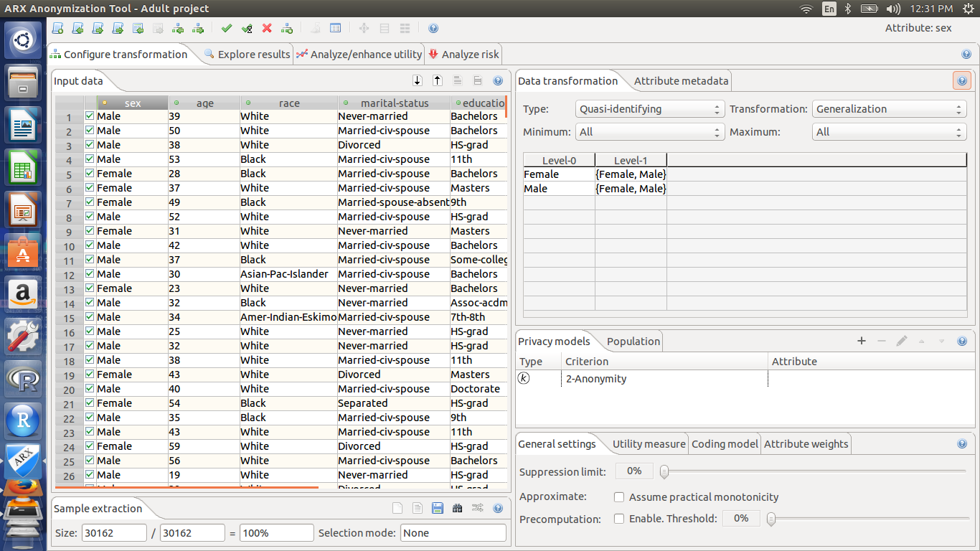Open the Attribute metadata tab
This screenshot has height=551, width=980.
[x=681, y=81]
